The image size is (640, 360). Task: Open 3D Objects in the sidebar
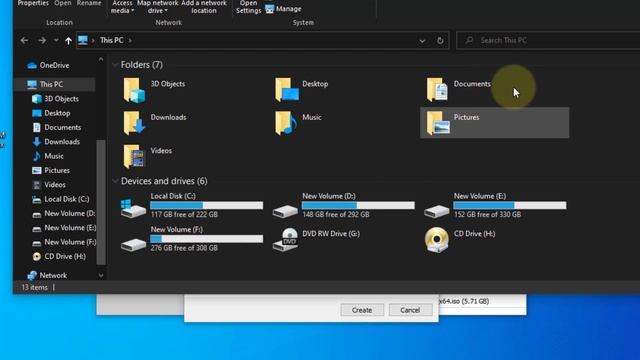pyautogui.click(x=56, y=99)
